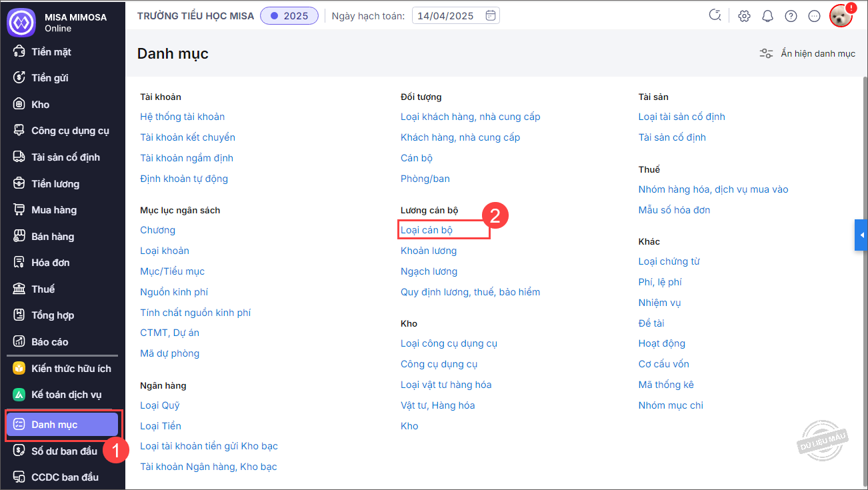The image size is (868, 490).
Task: Open Tiền mặt in the sidebar
Action: click(x=51, y=51)
